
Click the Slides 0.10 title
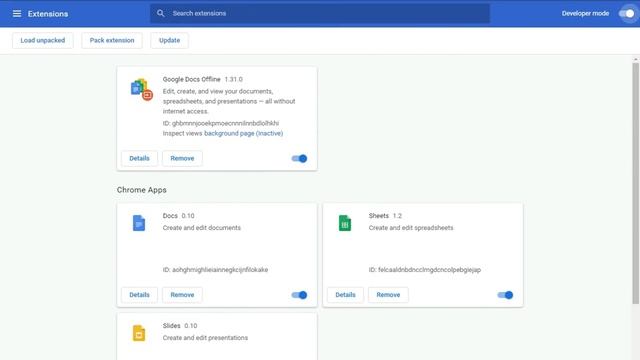coord(180,326)
